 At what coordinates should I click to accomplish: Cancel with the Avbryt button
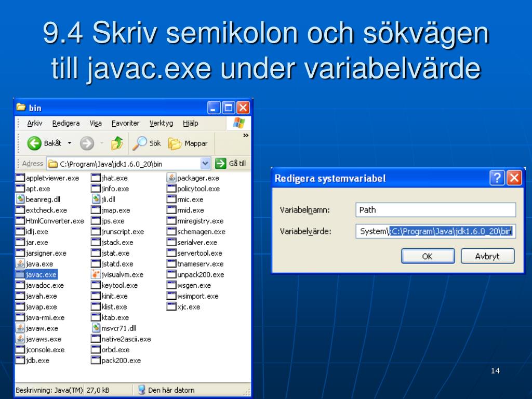(487, 256)
